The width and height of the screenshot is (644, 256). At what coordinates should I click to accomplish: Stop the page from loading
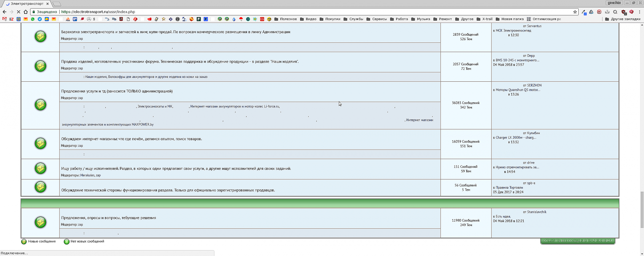click(18, 12)
